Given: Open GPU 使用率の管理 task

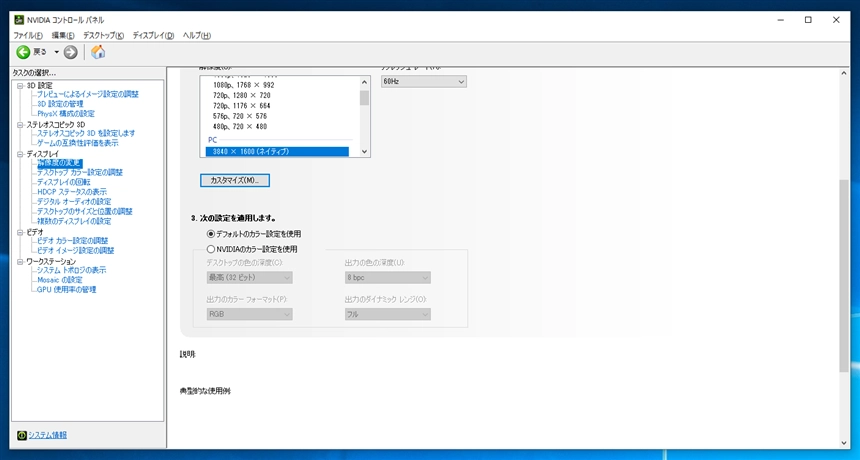Looking at the screenshot, I should [x=66, y=289].
